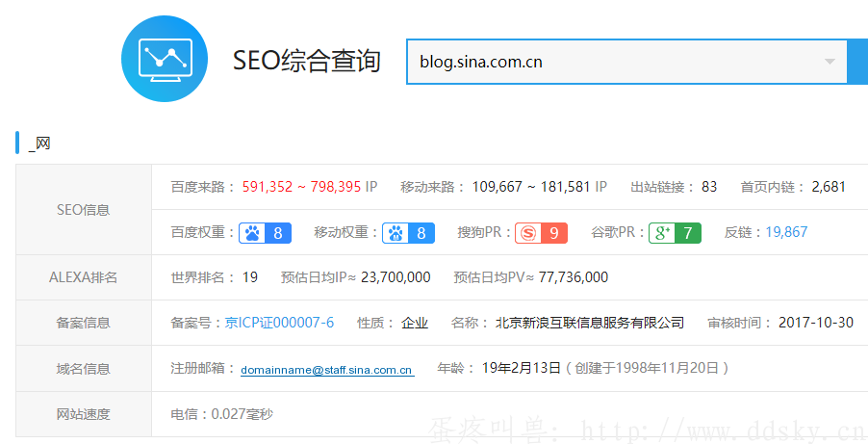868x444 pixels.
Task: Open the domain input dropdown arrow
Action: (830, 63)
